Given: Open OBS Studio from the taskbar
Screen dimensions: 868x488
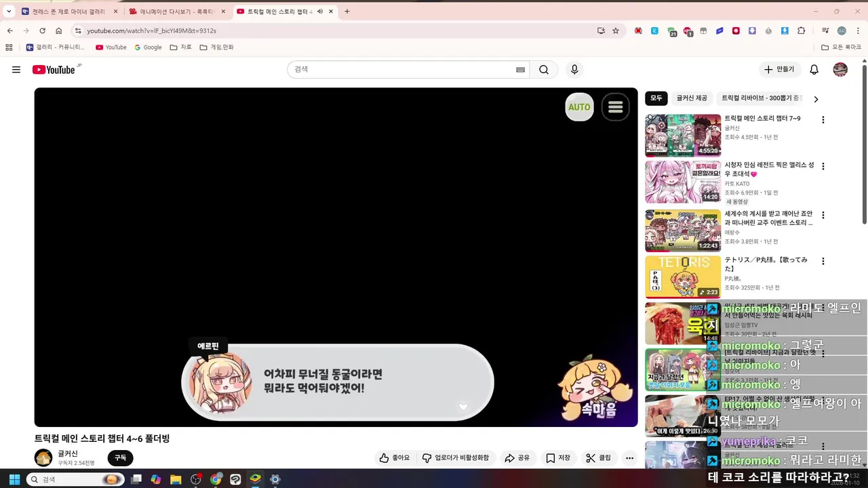Looking at the screenshot, I should [196, 479].
